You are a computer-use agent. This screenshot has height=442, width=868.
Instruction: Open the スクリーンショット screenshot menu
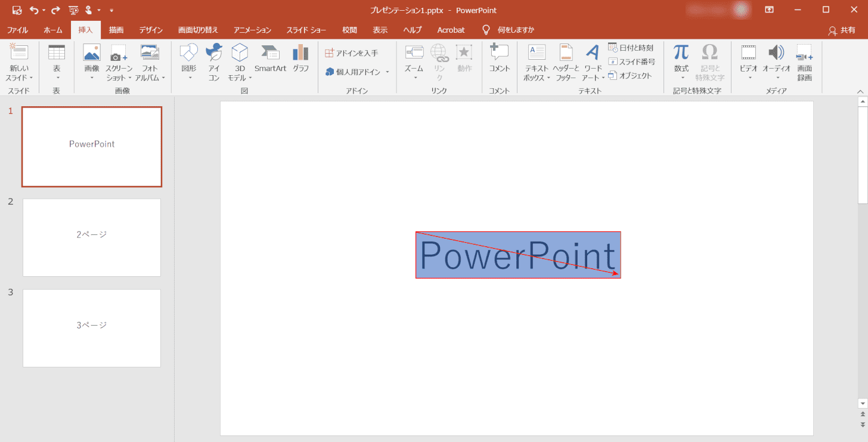coord(119,63)
